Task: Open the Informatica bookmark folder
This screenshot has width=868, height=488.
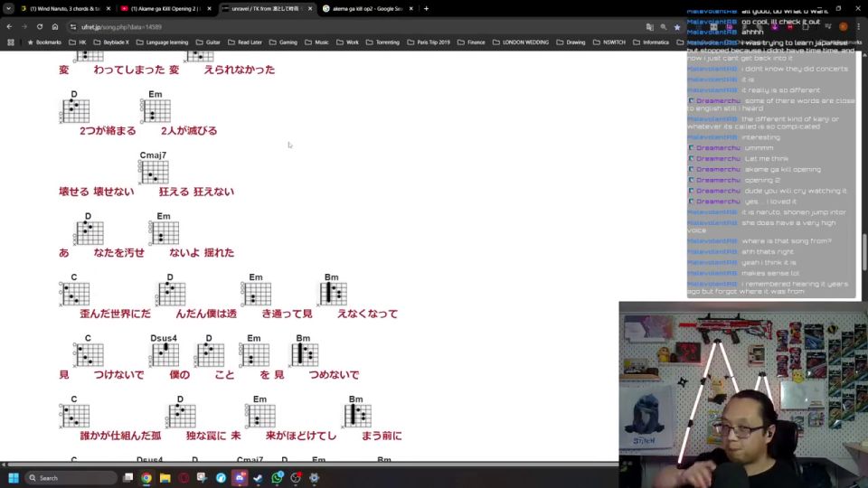Action: click(651, 42)
